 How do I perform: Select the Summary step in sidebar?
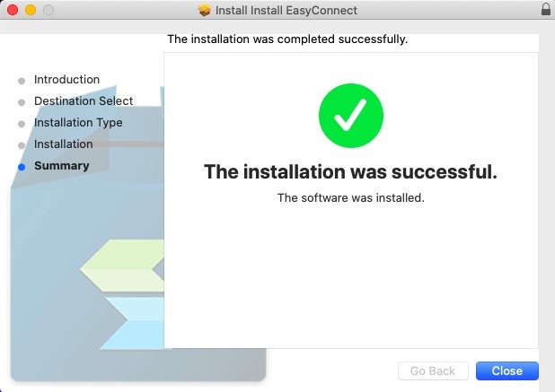coord(62,166)
